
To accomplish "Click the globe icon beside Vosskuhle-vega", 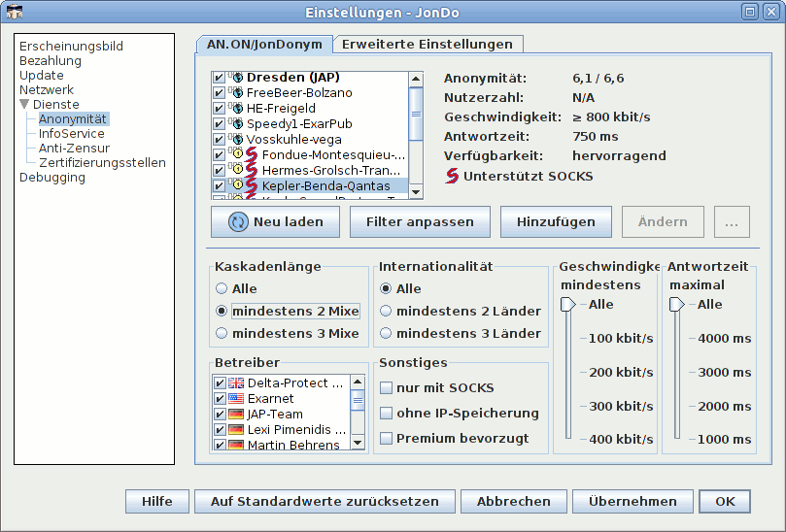I will pos(238,139).
